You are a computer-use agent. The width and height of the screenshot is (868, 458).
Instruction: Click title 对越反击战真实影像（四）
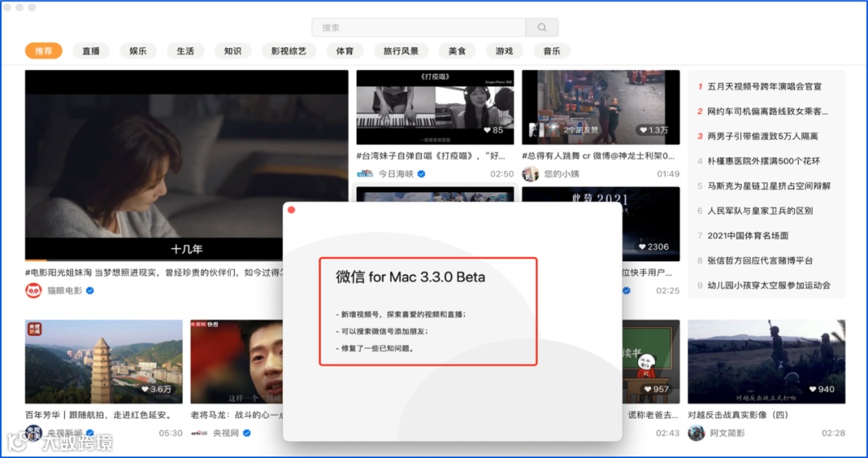pyautogui.click(x=738, y=415)
